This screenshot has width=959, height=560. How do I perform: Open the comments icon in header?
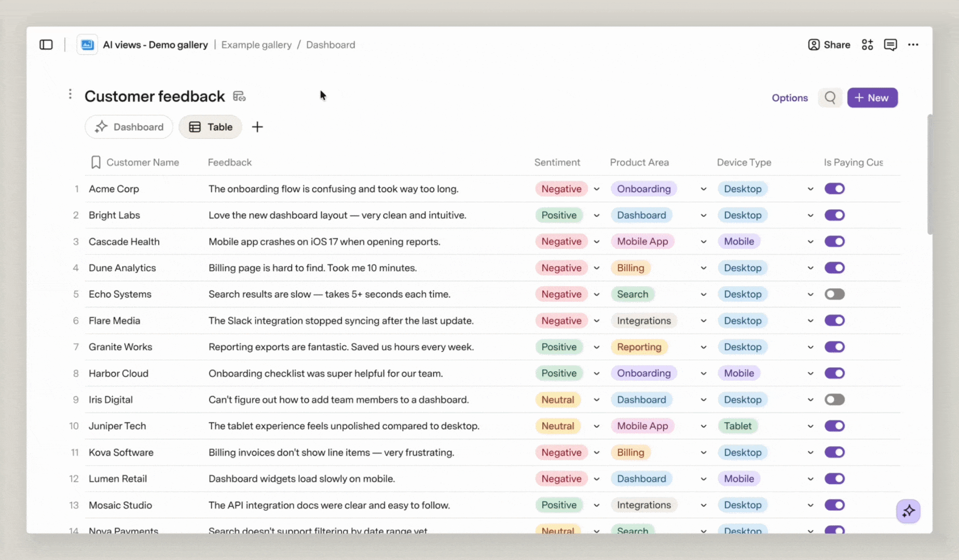point(890,45)
